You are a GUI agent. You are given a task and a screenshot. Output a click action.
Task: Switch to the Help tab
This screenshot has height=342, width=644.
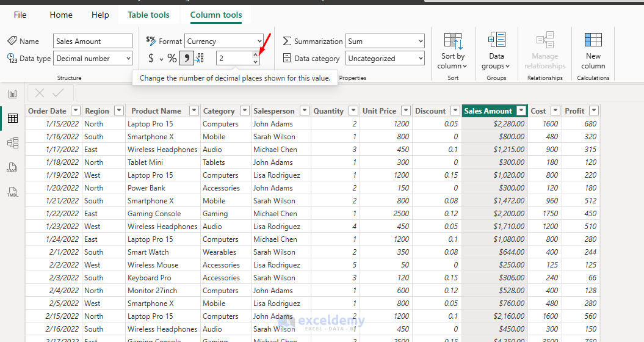click(100, 15)
